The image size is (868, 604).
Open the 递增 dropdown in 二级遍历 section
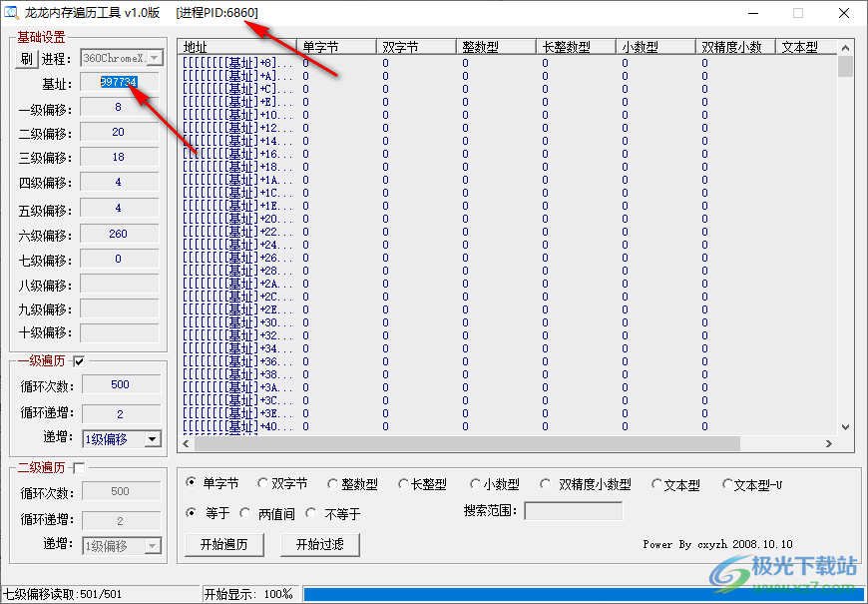click(x=150, y=545)
